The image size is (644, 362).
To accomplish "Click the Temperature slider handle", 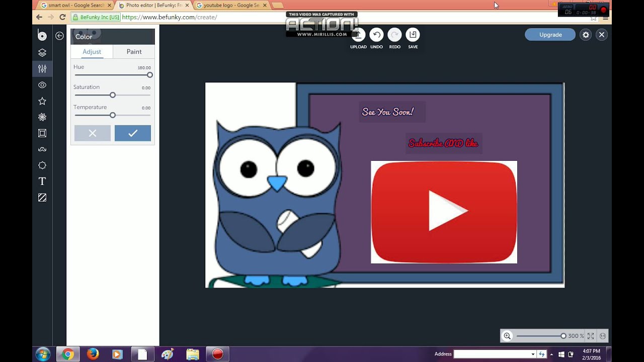I will (113, 115).
